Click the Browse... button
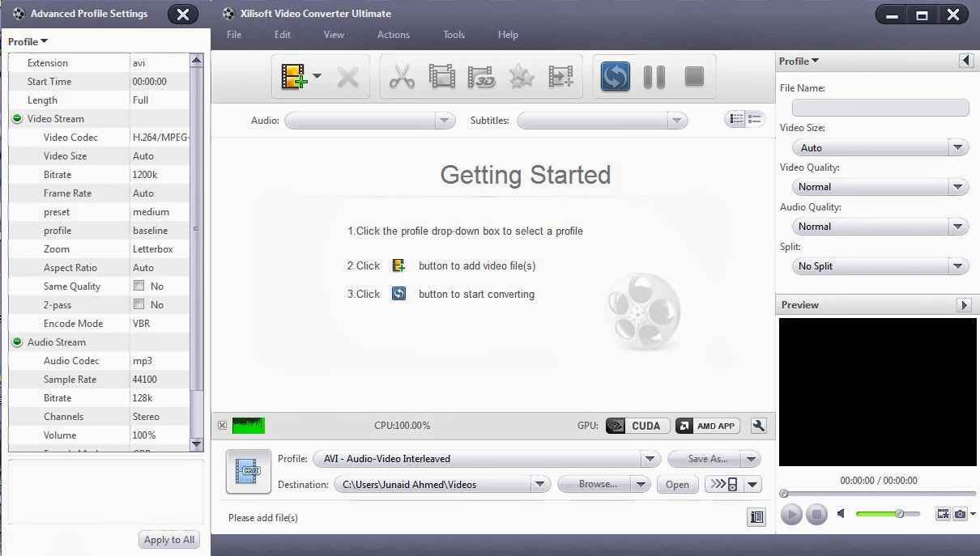This screenshot has height=556, width=980. click(x=595, y=485)
